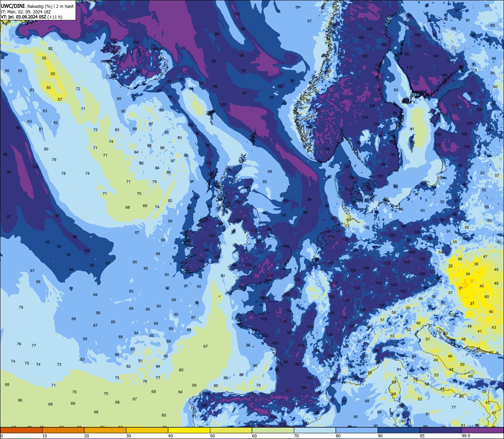Viewport: 504px width, 439px height.
Task: Click the dark orange 0–10 legend swatch
Action: click(x=21, y=430)
